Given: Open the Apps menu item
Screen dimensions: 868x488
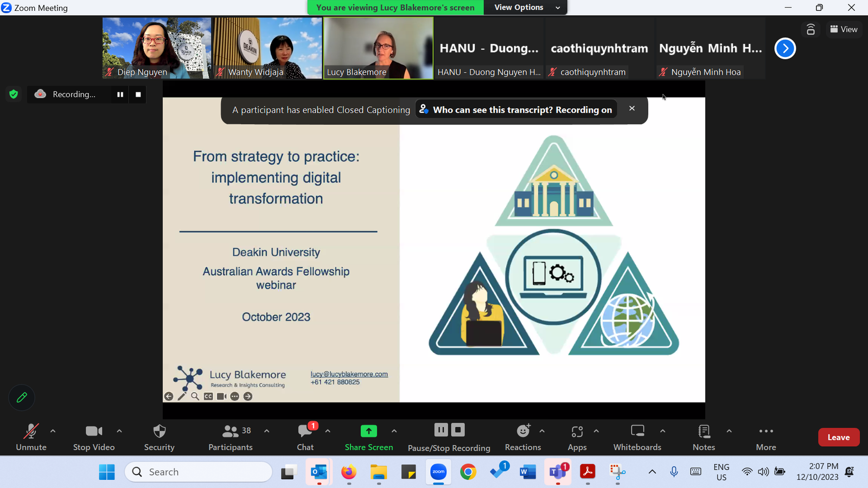Looking at the screenshot, I should 577,437.
